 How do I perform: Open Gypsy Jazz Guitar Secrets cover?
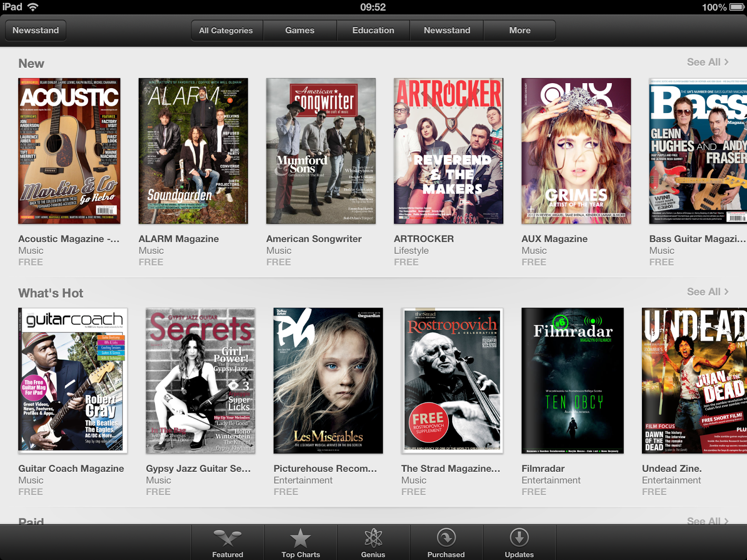click(x=201, y=380)
